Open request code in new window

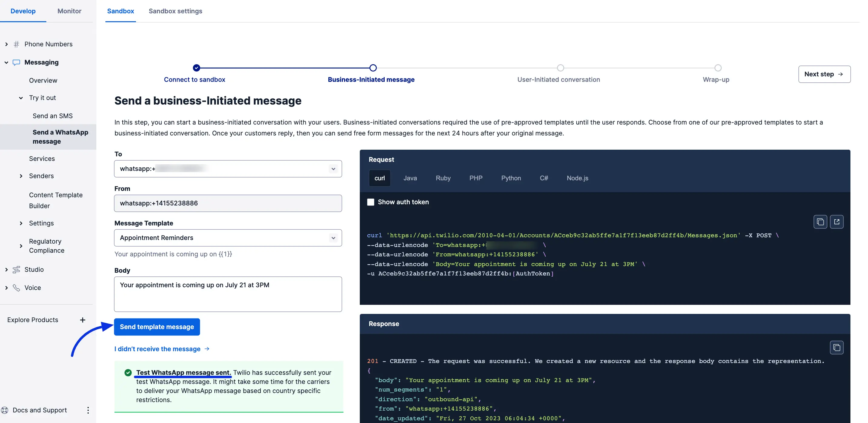(x=837, y=222)
